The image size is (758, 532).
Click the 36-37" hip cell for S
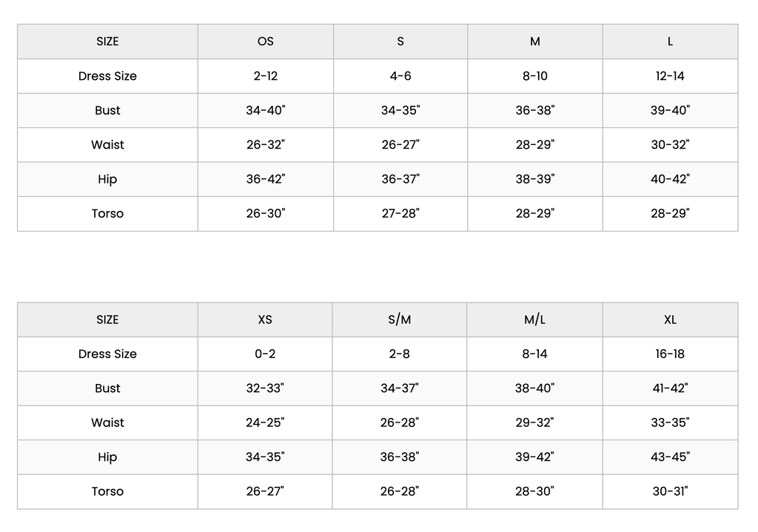click(x=400, y=179)
